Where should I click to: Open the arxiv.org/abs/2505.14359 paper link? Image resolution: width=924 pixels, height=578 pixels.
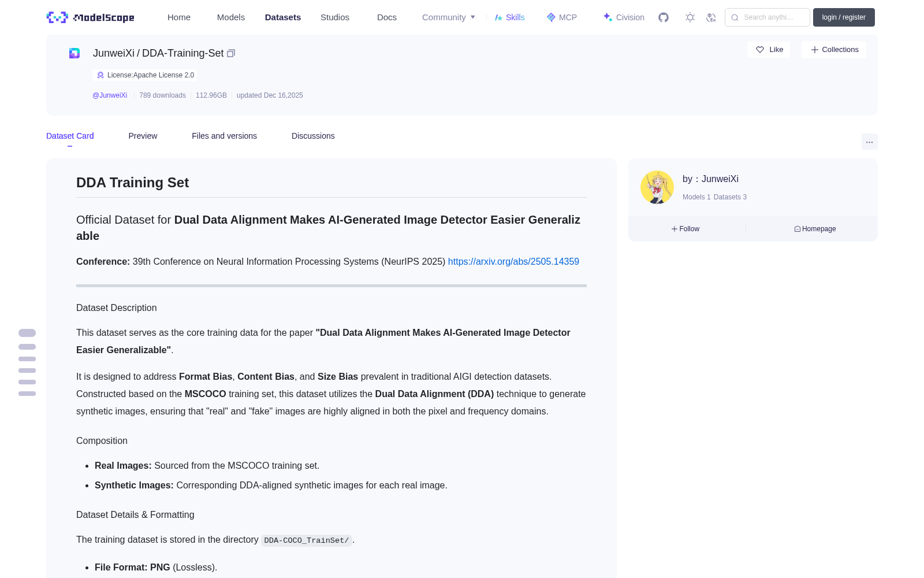pos(513,261)
